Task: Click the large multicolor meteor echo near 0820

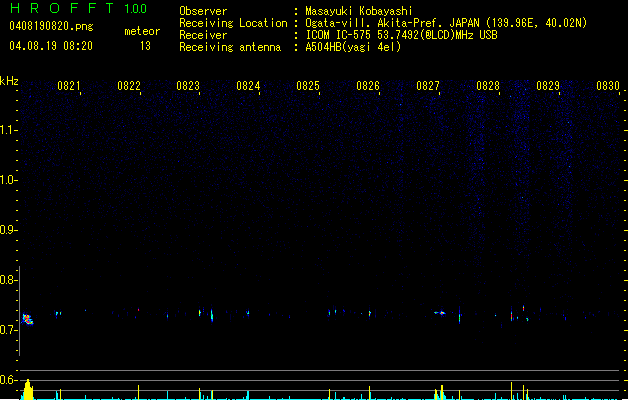Action: [x=27, y=319]
